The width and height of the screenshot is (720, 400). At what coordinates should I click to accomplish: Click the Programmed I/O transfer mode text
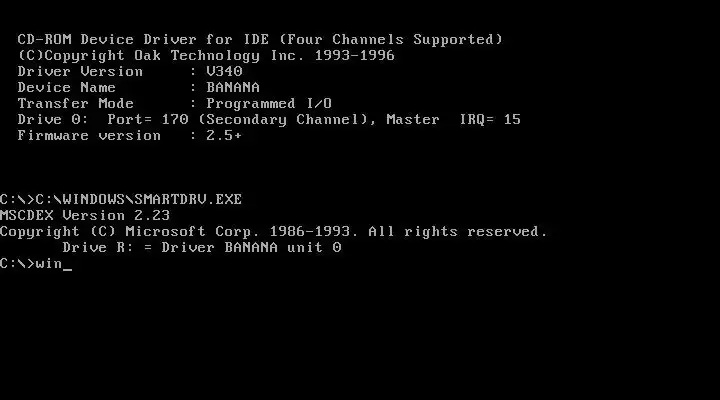(269, 103)
